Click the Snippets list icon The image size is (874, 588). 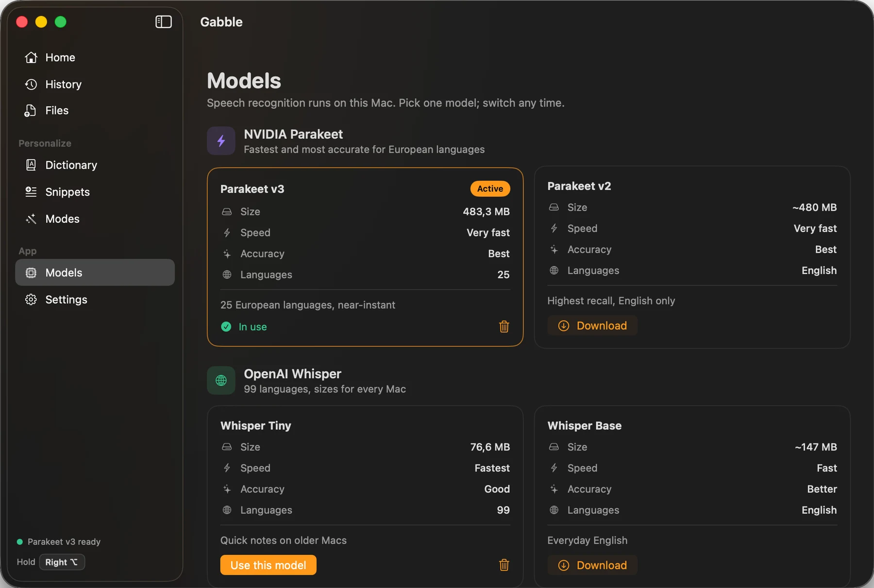(31, 192)
